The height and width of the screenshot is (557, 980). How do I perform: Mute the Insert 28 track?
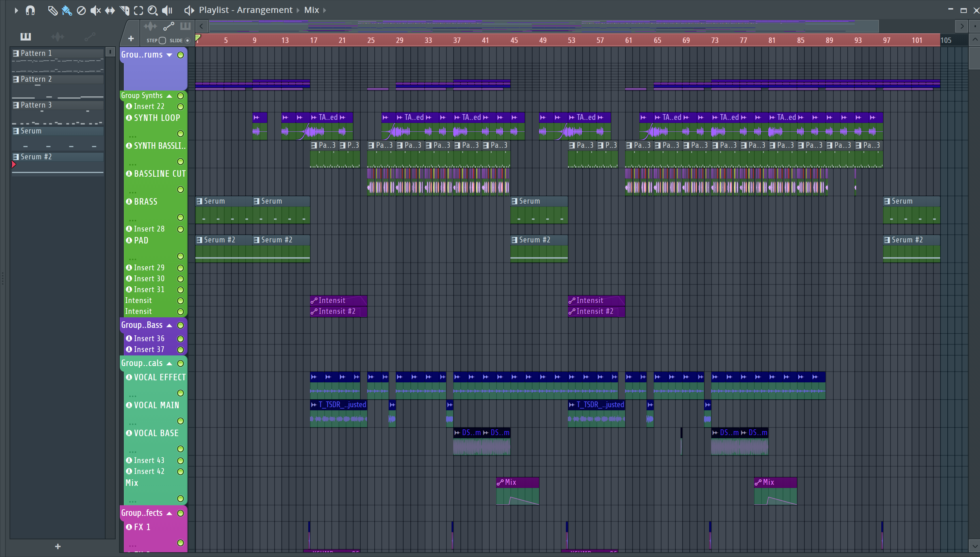(x=180, y=229)
